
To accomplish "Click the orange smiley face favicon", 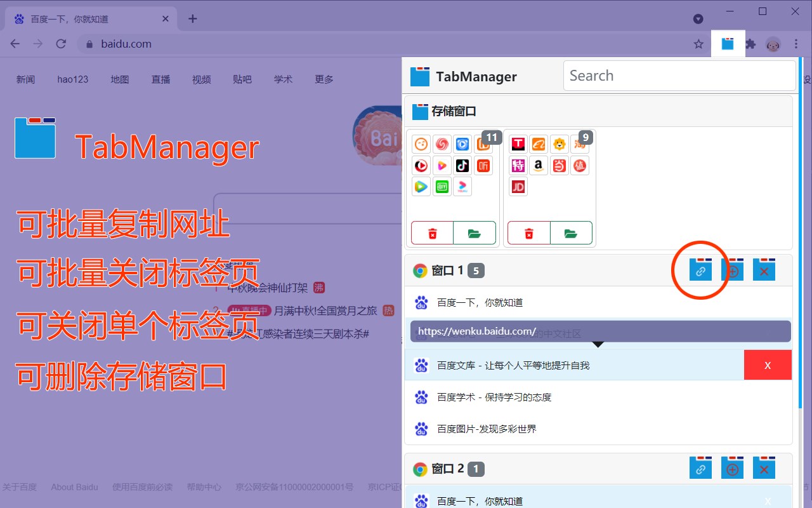I will [x=421, y=144].
